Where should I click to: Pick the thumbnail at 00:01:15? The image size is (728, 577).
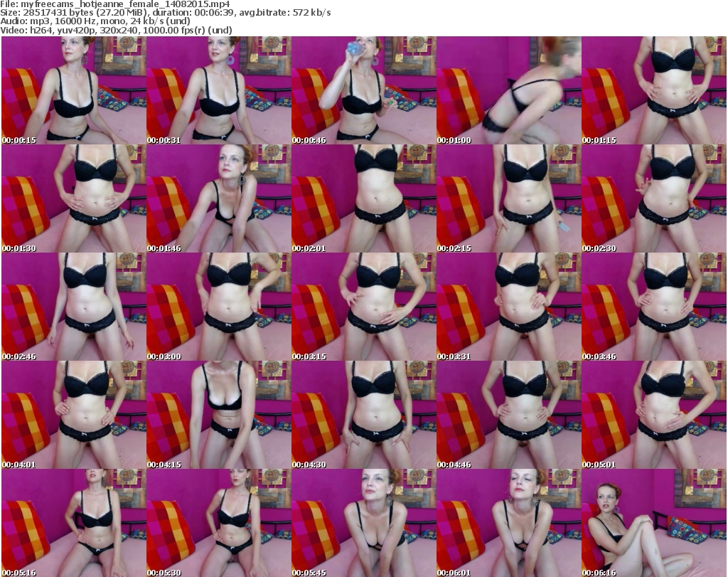coord(654,90)
